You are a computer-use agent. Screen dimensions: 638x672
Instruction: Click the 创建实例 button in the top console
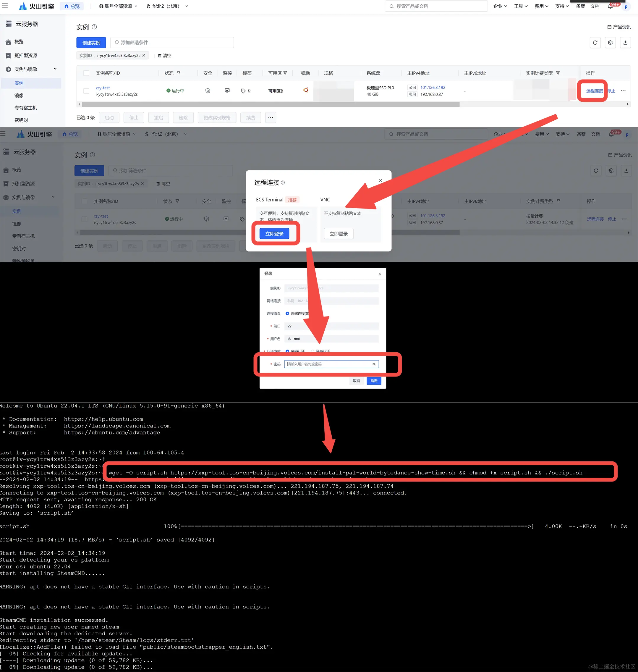pos(91,43)
